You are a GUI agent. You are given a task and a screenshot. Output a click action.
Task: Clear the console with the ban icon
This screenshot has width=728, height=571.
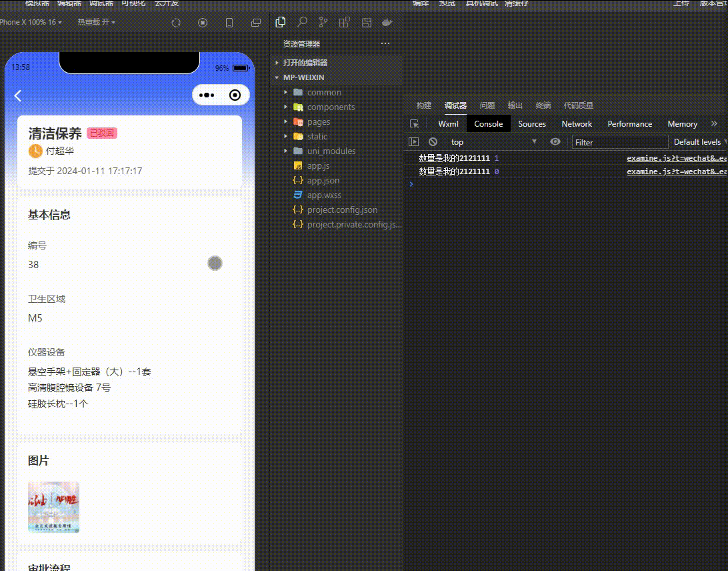click(x=433, y=141)
